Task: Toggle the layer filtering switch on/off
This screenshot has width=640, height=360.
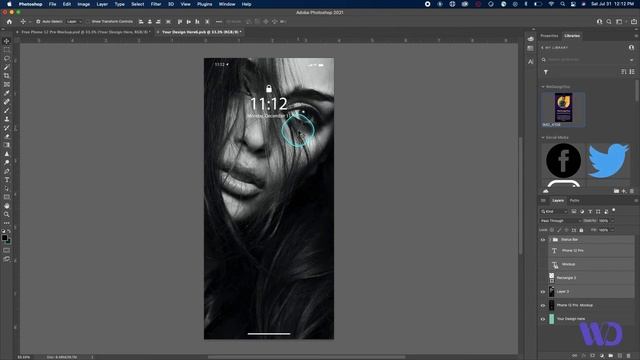Action: [x=613, y=211]
